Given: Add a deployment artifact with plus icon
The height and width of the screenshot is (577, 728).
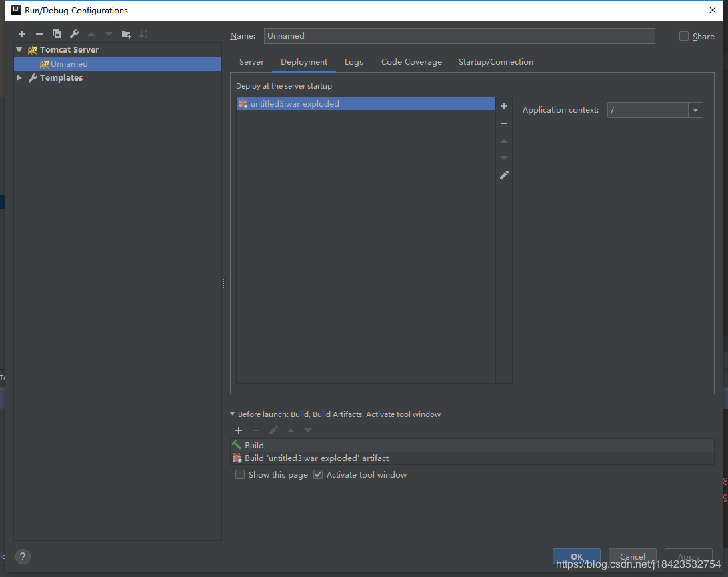Looking at the screenshot, I should pos(504,106).
